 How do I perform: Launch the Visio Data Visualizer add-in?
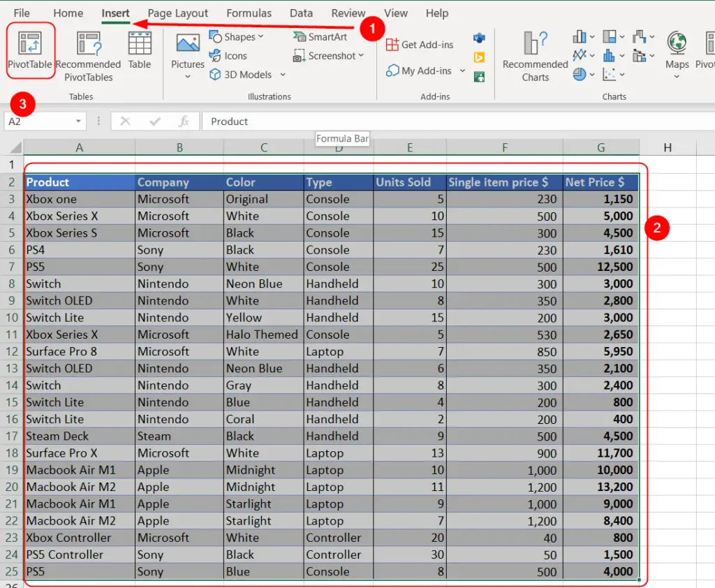[479, 38]
